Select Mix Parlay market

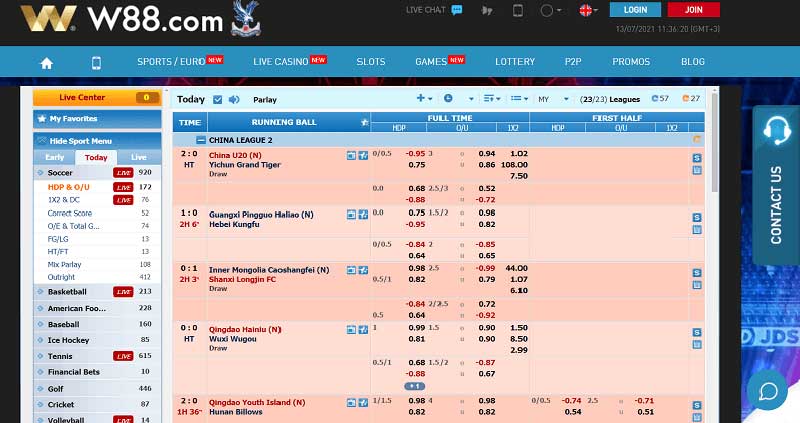tap(64, 264)
